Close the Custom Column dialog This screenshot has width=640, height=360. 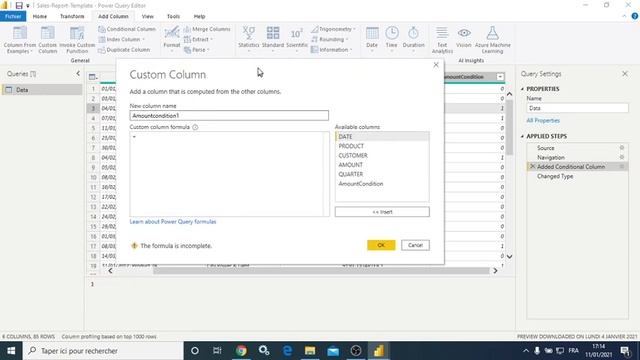(436, 64)
